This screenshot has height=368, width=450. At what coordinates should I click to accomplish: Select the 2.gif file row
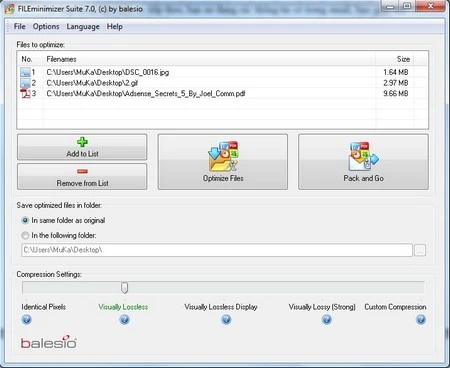(222, 83)
